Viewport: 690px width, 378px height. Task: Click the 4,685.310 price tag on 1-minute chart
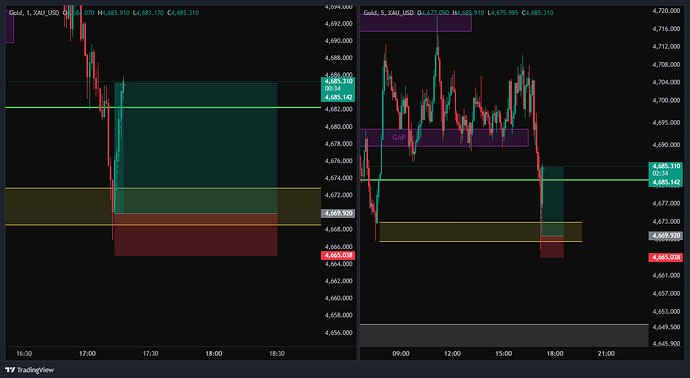pyautogui.click(x=338, y=81)
